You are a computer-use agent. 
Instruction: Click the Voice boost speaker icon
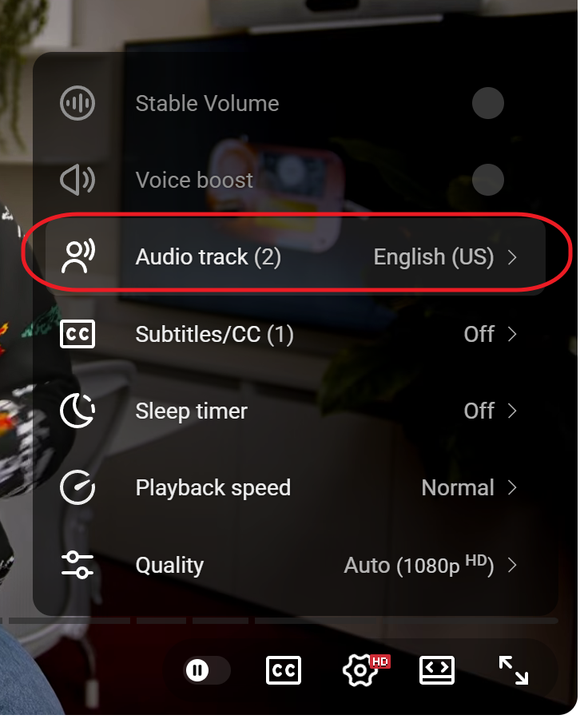tap(77, 180)
